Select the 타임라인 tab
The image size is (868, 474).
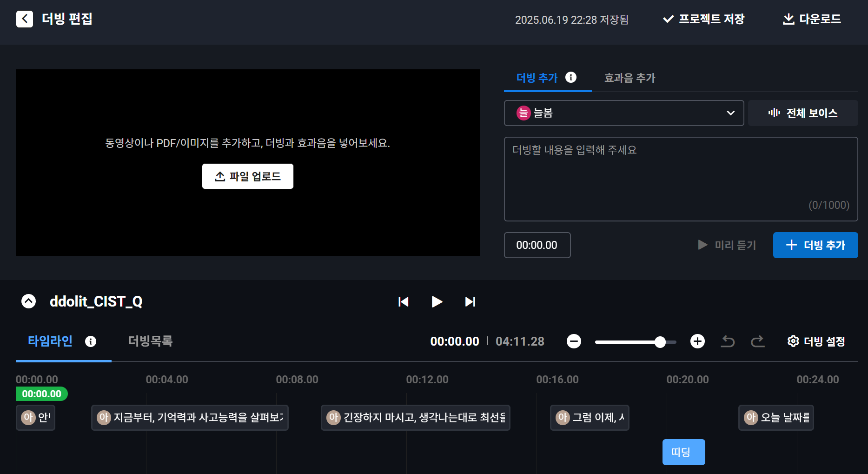tap(50, 341)
